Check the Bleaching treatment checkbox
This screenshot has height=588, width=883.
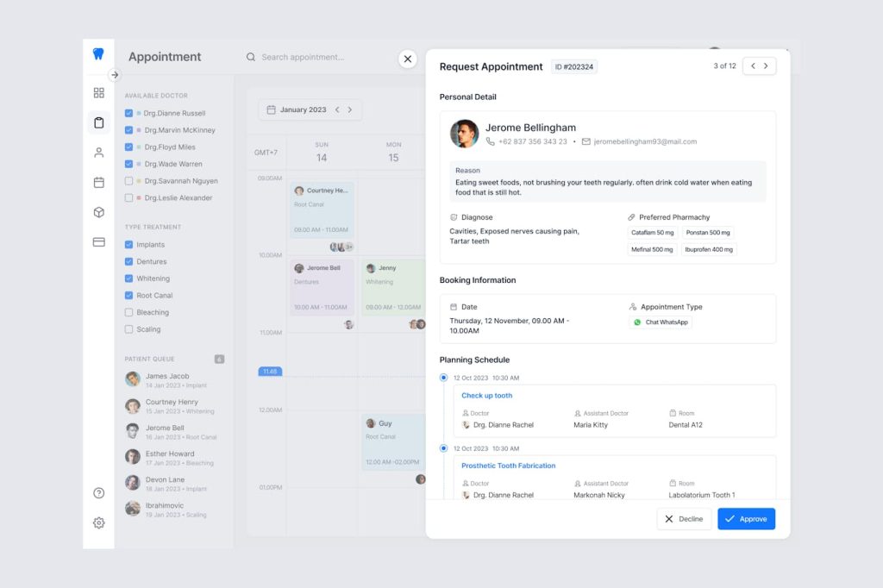tap(129, 313)
